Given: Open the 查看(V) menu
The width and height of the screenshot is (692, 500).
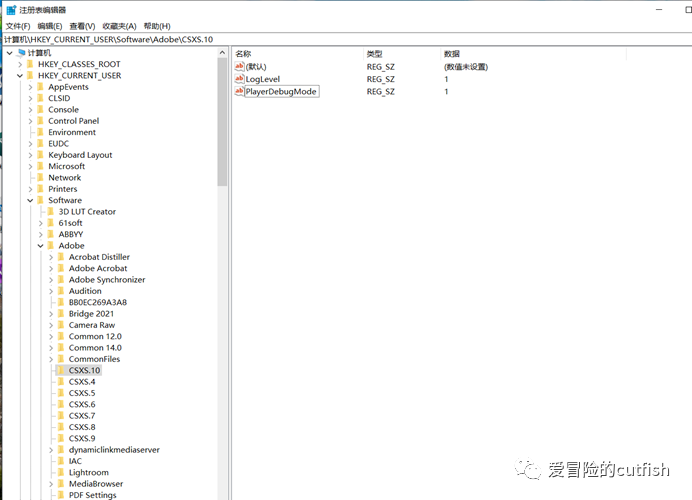Looking at the screenshot, I should click(83, 26).
